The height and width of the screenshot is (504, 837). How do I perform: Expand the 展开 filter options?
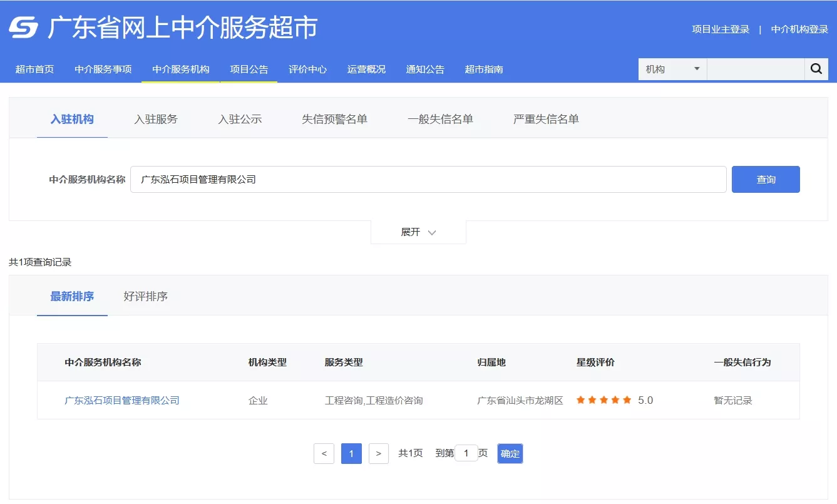pos(418,232)
